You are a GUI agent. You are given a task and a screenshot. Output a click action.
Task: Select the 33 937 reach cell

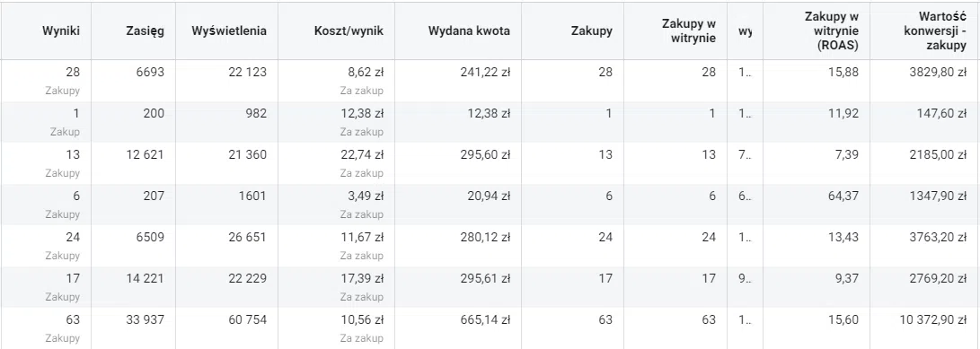pos(145,319)
